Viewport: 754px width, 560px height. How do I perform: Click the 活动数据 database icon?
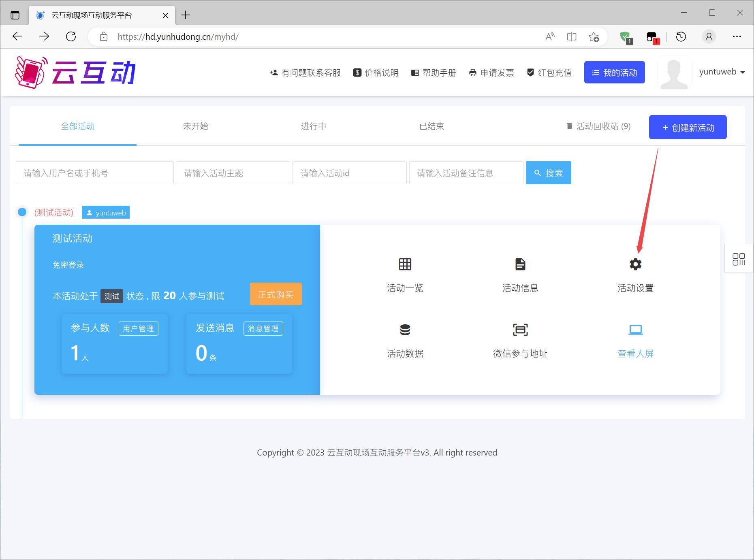[x=405, y=330]
